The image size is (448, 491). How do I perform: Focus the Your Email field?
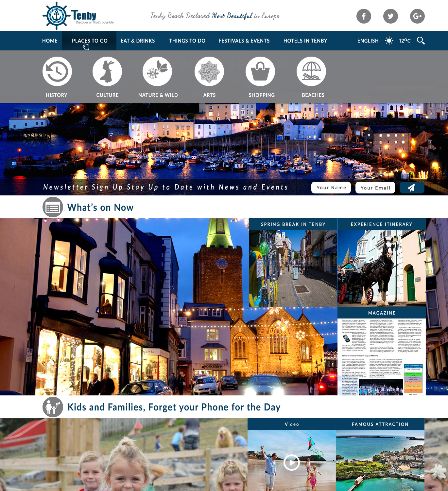tap(375, 188)
